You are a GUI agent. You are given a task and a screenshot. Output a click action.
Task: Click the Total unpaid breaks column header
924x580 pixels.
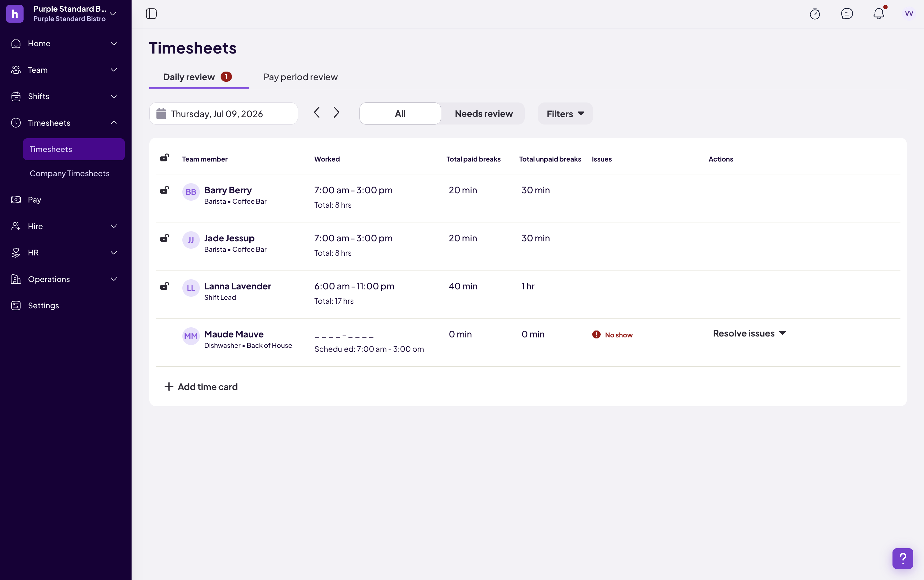(550, 159)
